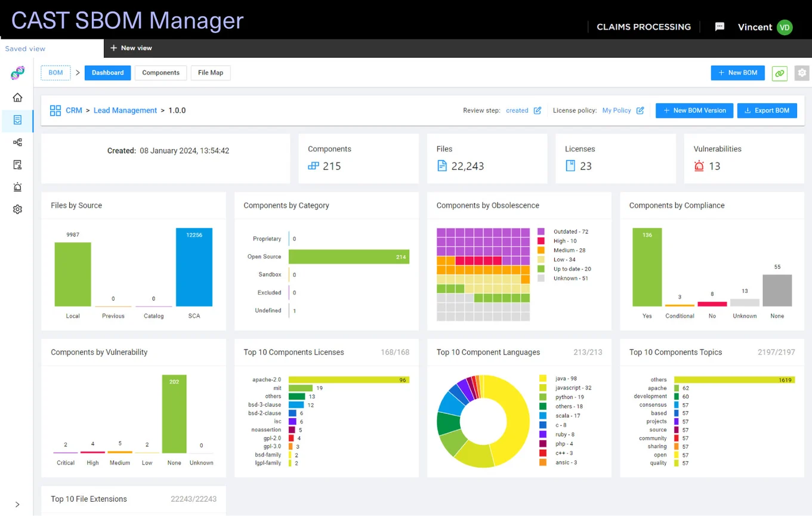Screen dimensions: 812x516
Task: Open the gray gear dropdown at top right
Action: (802, 73)
